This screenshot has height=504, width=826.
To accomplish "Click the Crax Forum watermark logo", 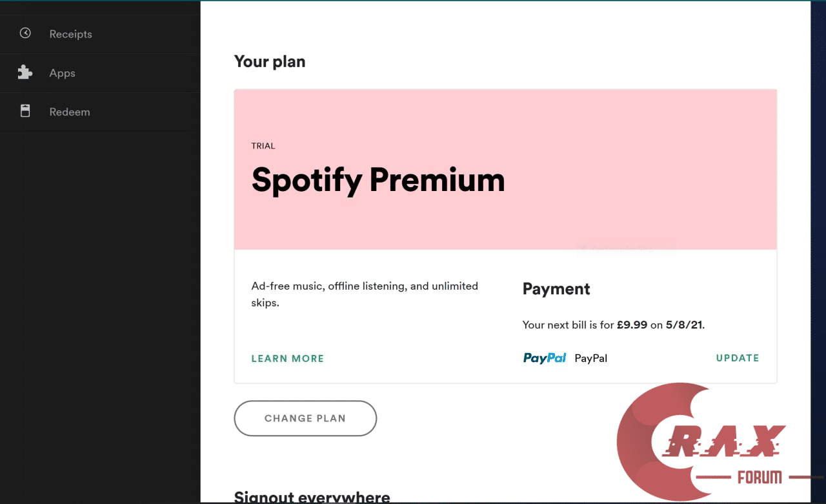I will pyautogui.click(x=703, y=442).
